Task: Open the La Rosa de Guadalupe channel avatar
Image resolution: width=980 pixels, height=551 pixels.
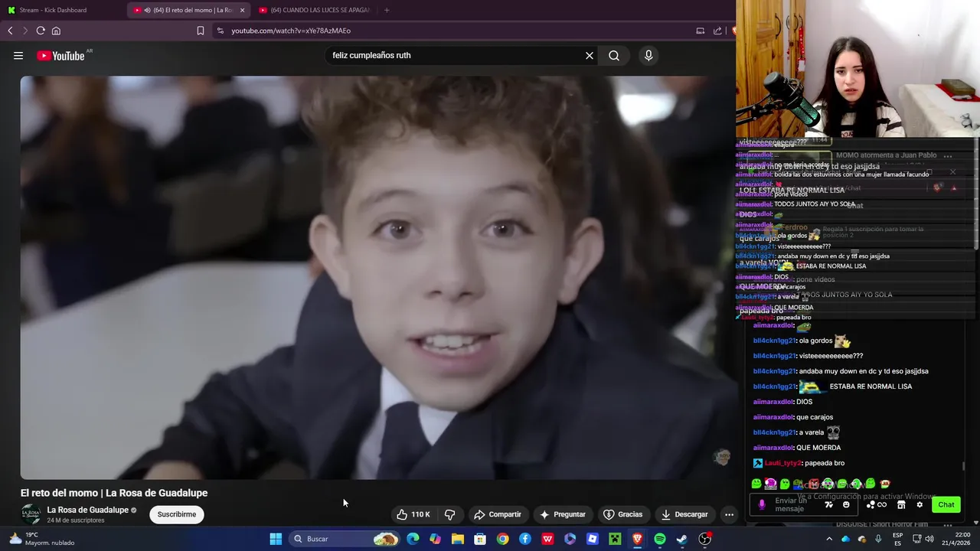Action: point(31,514)
